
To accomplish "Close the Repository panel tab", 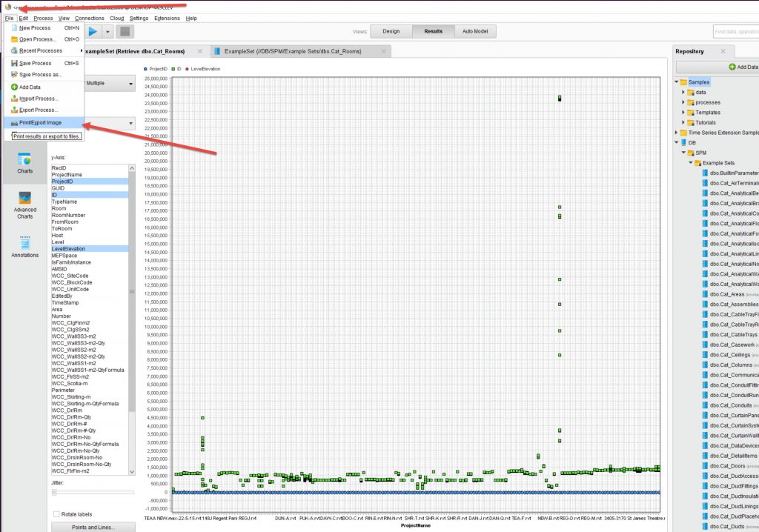I will tap(723, 51).
